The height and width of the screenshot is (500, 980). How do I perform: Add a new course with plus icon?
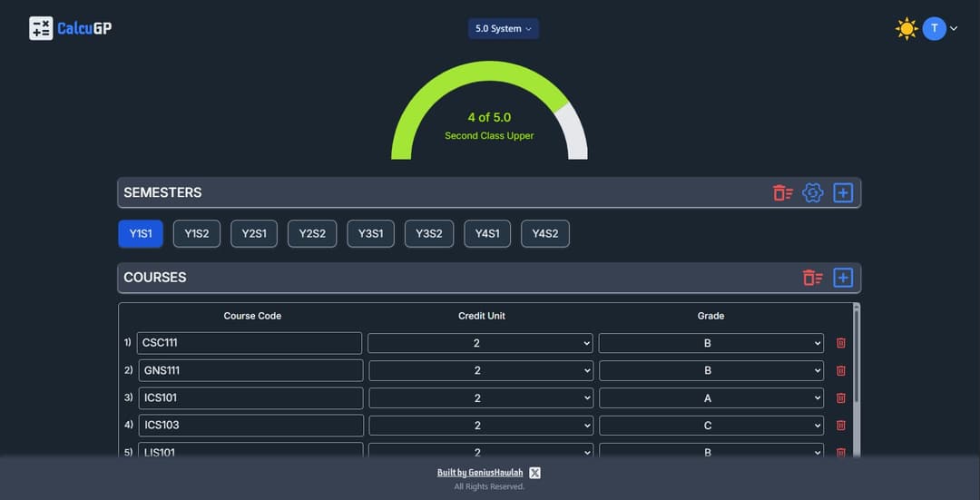(x=843, y=278)
